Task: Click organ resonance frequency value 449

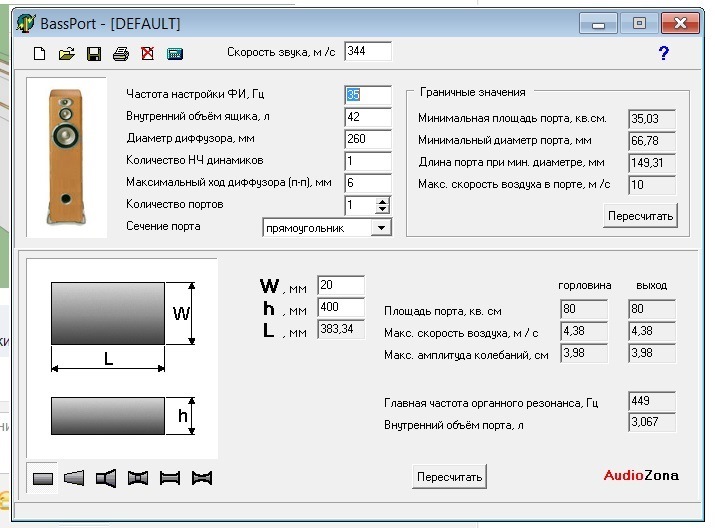Action: [652, 401]
